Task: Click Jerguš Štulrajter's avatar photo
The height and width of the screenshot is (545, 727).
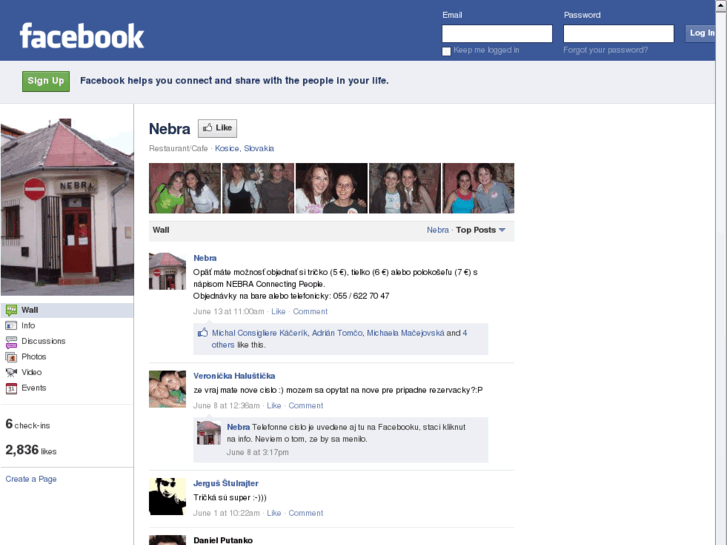Action: coord(167,497)
